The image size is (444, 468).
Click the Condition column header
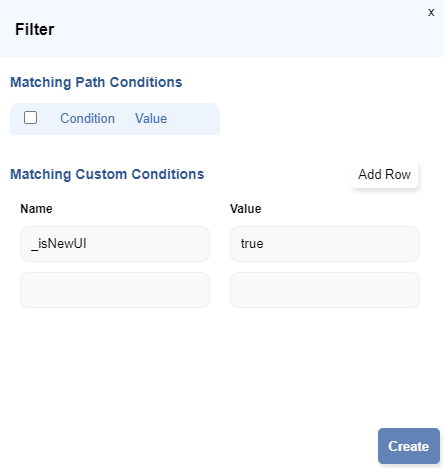(x=87, y=119)
